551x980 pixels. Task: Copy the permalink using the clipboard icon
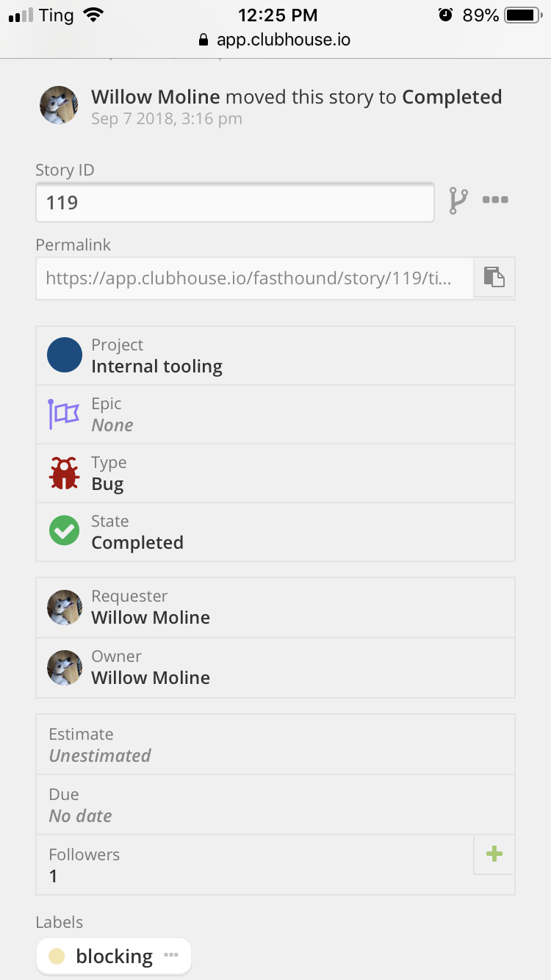[494, 277]
